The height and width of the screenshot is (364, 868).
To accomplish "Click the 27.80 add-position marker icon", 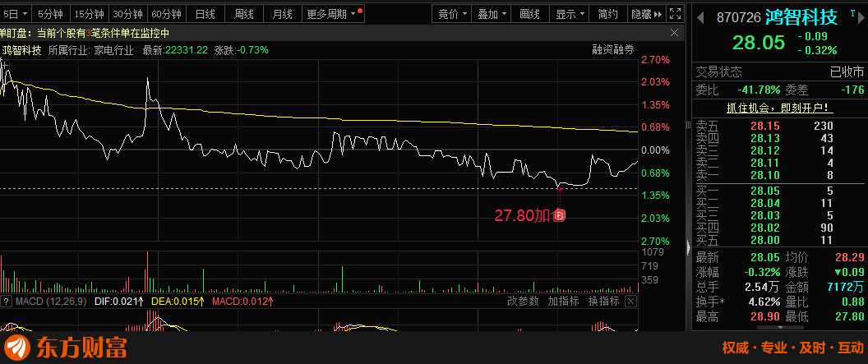I will click(559, 216).
